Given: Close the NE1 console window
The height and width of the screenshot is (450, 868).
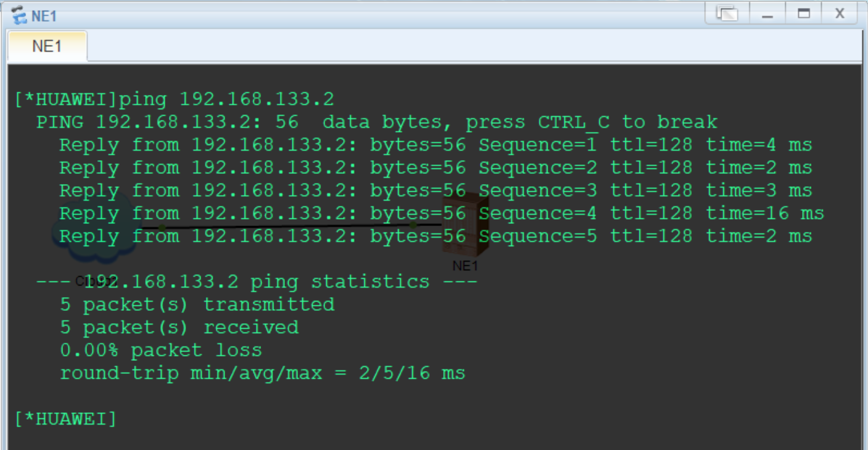Looking at the screenshot, I should [x=840, y=13].
